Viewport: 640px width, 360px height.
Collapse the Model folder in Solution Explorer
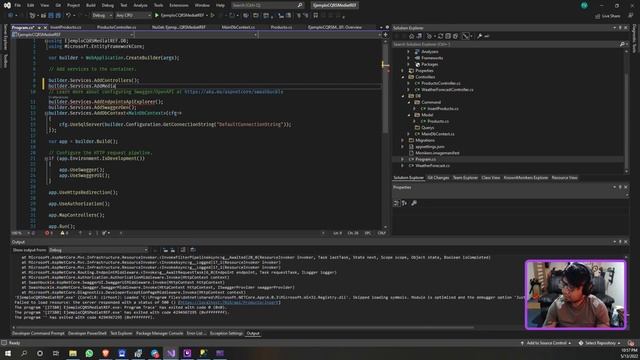409,115
